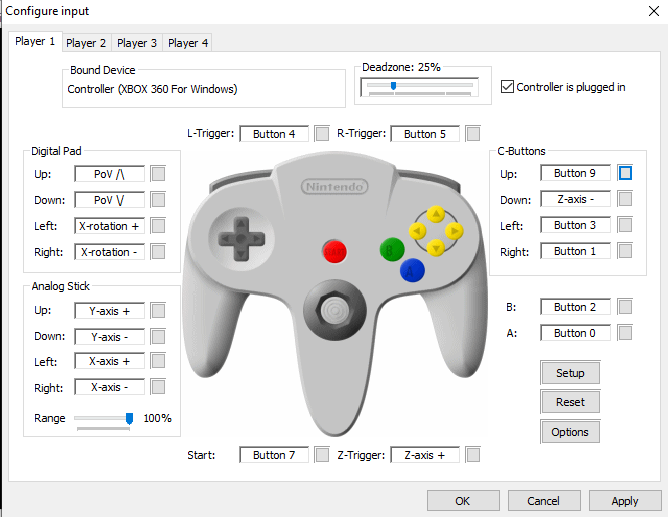Click Digital Pad Right X-rotation - field
The image size is (668, 517).
pos(109,252)
